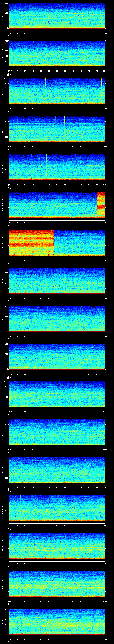114x644 pixels.
Task: Select the spectrogram panel starting at 16:30:00
Action: tap(57, 54)
